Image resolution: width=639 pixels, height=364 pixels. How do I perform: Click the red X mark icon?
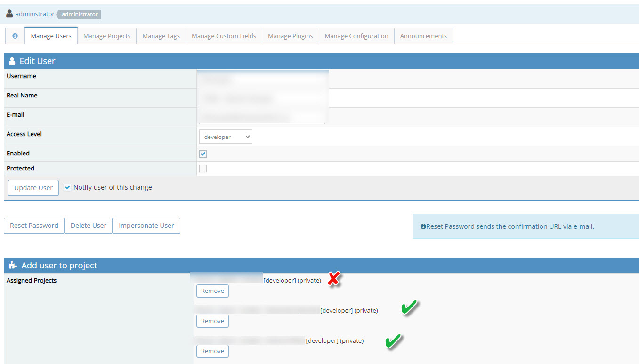point(333,279)
